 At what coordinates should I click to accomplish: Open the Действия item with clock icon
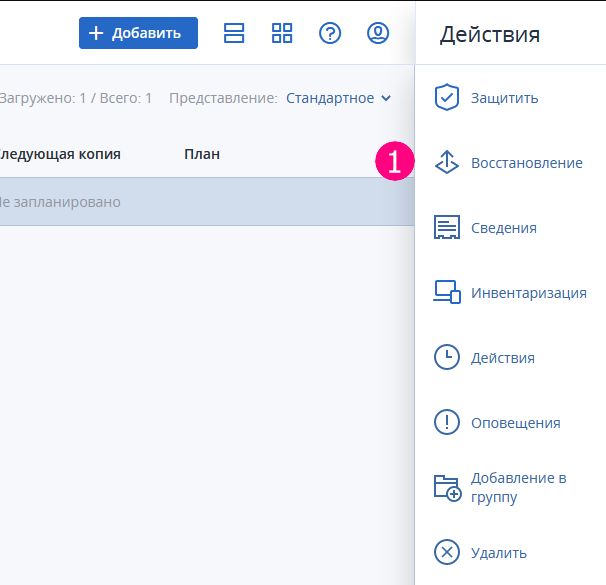[x=503, y=358]
